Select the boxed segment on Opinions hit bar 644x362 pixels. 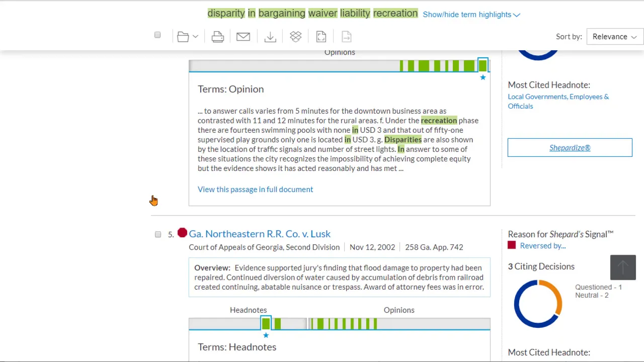[x=483, y=65]
